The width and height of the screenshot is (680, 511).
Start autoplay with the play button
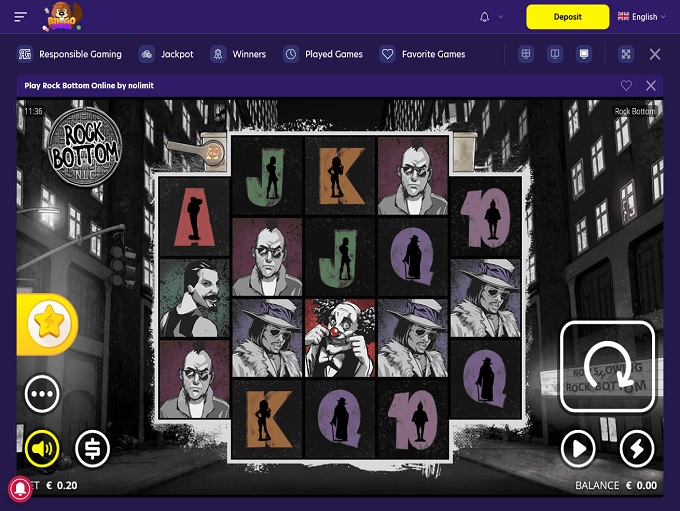point(578,449)
